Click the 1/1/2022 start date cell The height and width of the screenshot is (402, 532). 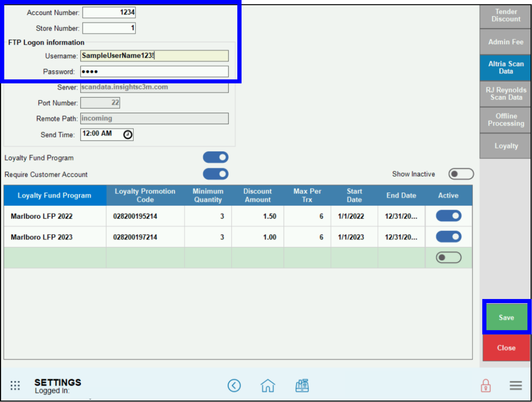[x=354, y=216]
